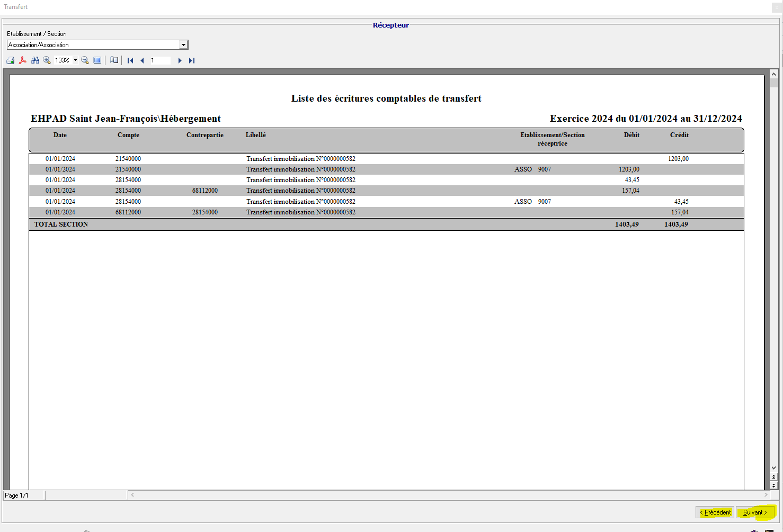The height and width of the screenshot is (532, 783).
Task: Click debit value 43,45
Action: tap(632, 180)
